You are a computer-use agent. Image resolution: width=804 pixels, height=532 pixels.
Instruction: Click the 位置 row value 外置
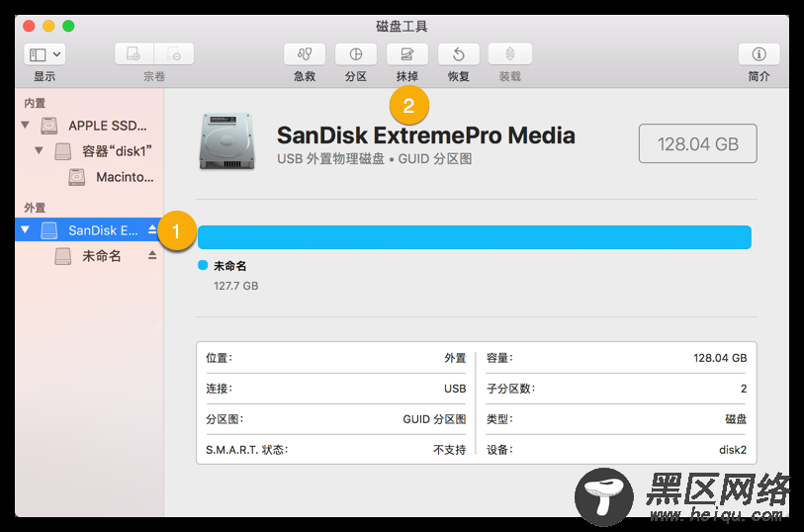[x=455, y=358]
